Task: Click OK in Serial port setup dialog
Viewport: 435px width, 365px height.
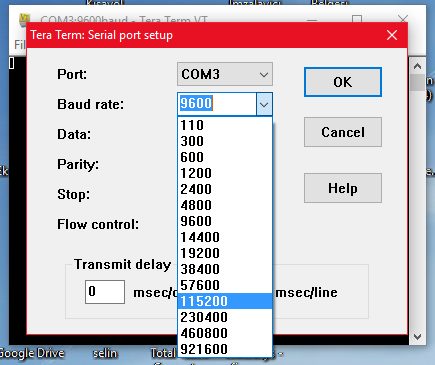Action: [x=343, y=82]
